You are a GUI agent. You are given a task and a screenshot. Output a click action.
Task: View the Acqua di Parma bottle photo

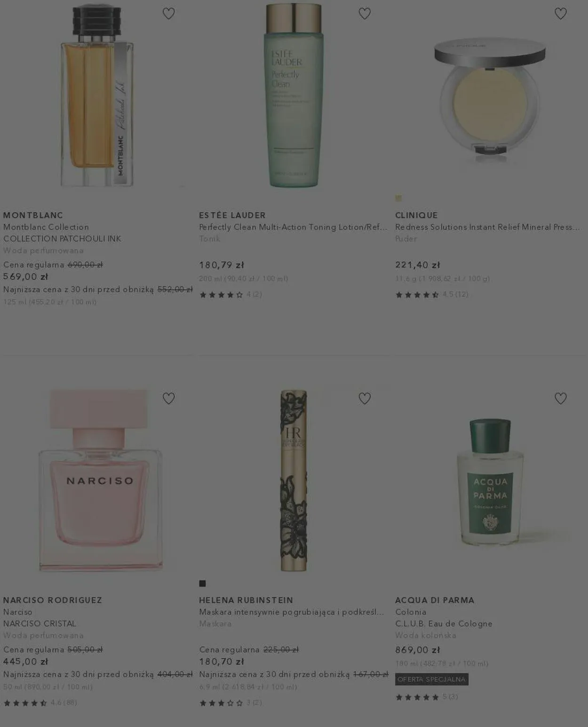point(490,482)
